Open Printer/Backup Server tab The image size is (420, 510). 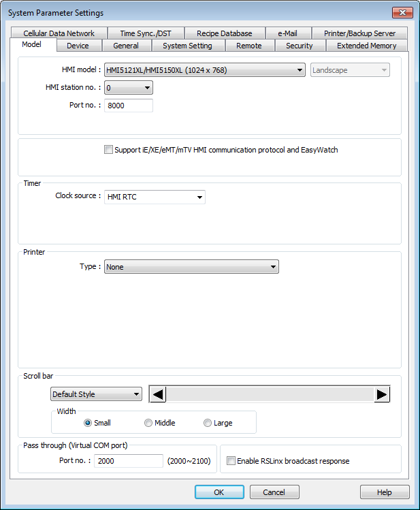359,33
